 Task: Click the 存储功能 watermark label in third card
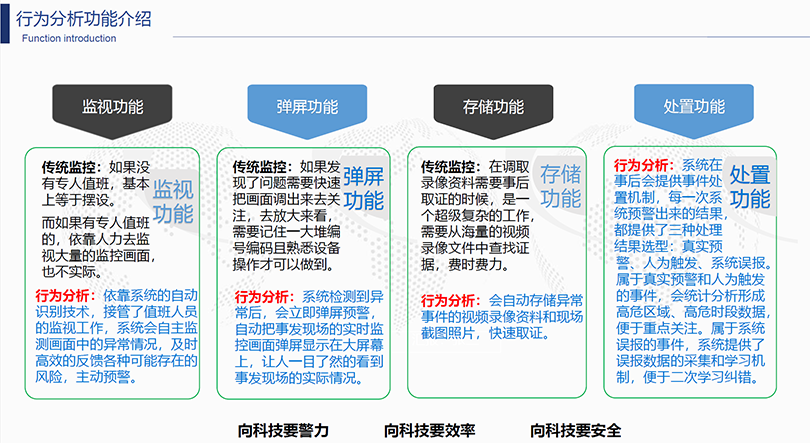point(561,186)
